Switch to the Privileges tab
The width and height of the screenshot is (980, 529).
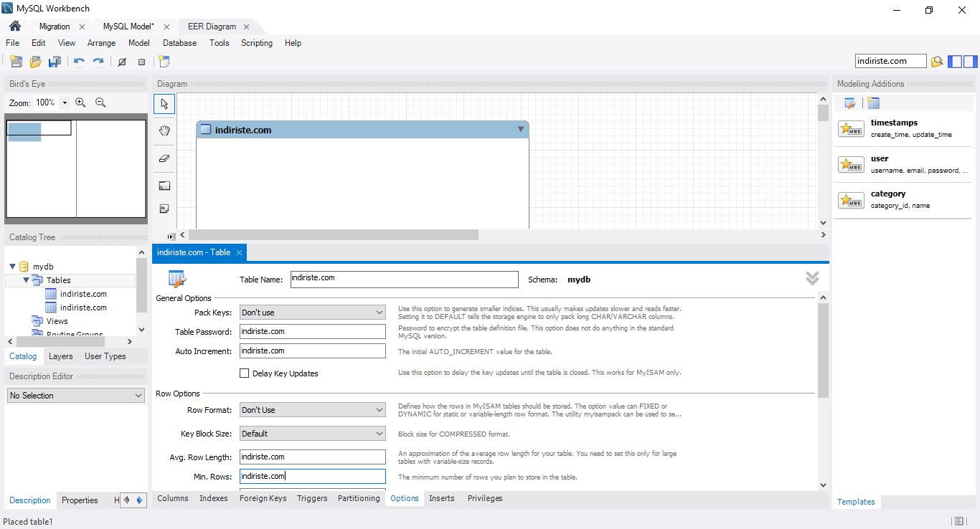485,498
